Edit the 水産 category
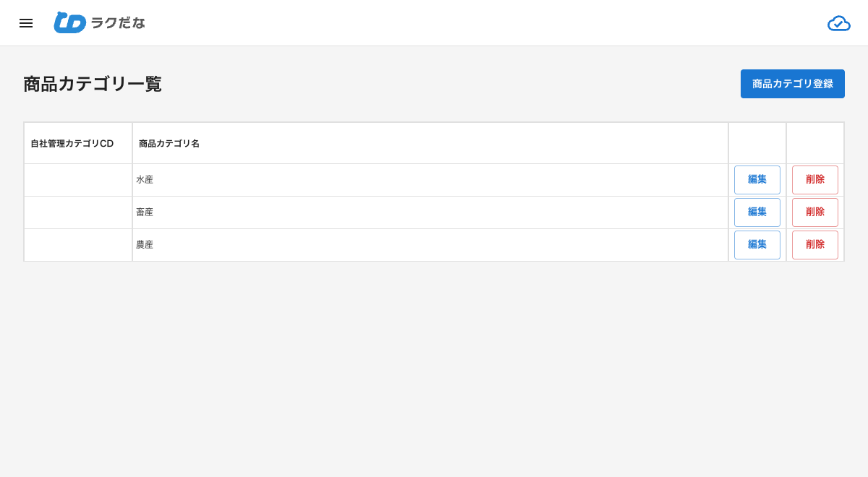 click(757, 180)
